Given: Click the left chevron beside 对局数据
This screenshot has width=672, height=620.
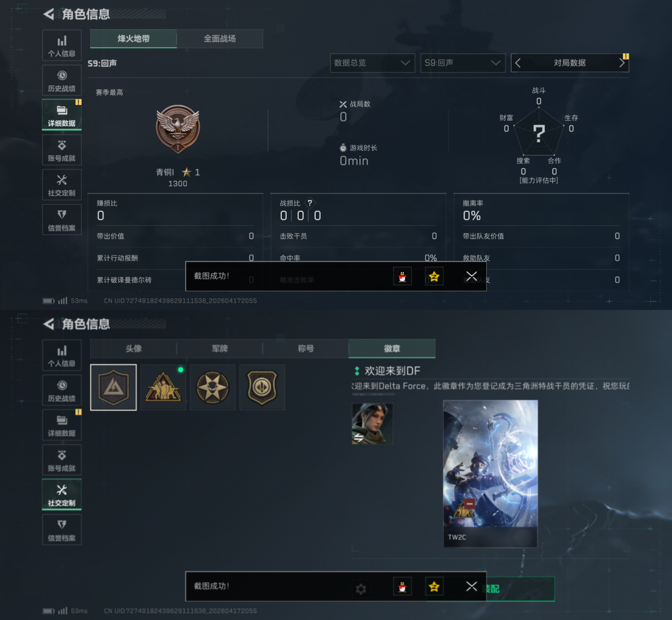Looking at the screenshot, I should 518,63.
